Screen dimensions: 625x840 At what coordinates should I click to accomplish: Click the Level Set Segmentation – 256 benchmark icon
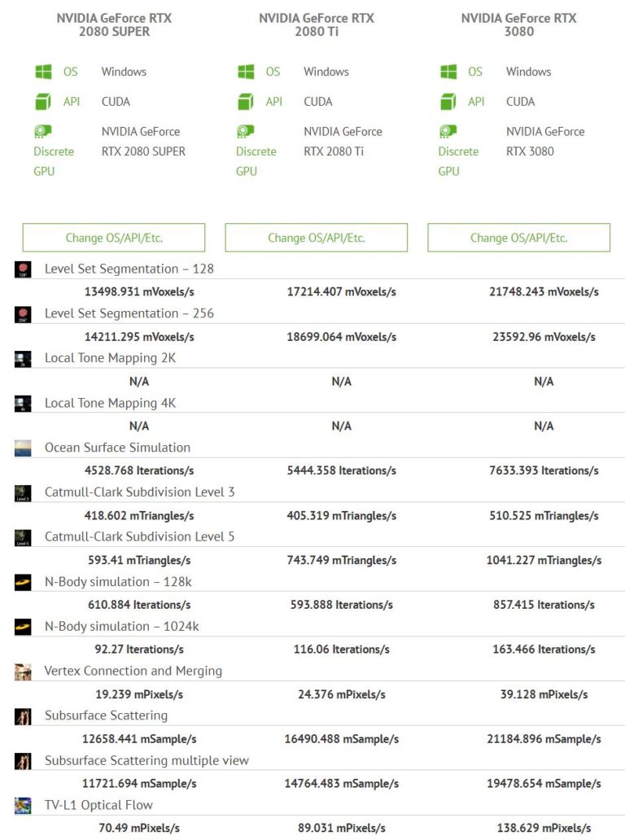22,313
